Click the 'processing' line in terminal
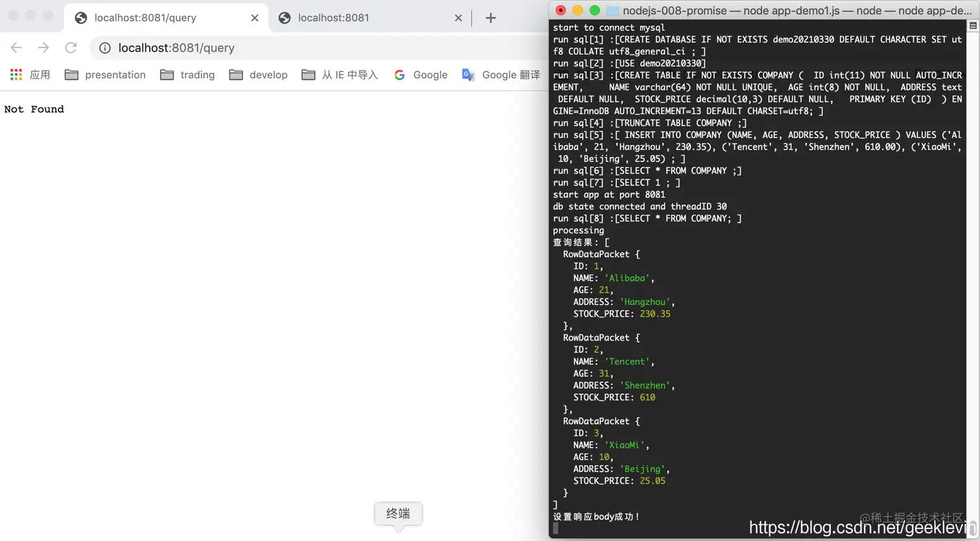Viewport: 980px width, 541px height. (578, 231)
